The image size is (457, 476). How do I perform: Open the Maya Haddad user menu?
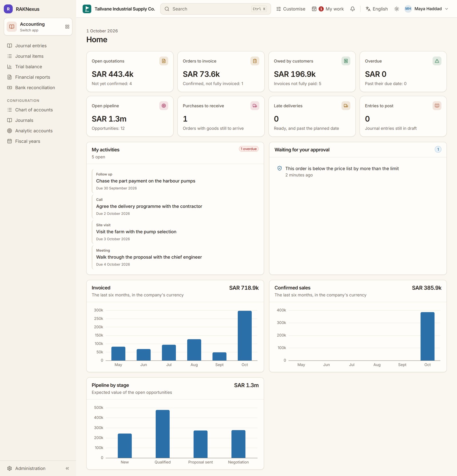point(426,9)
